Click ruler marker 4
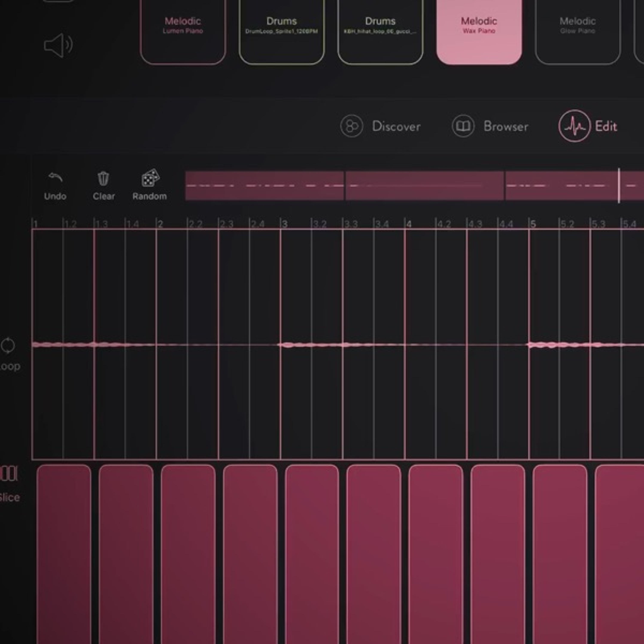This screenshot has height=644, width=644. (x=409, y=224)
